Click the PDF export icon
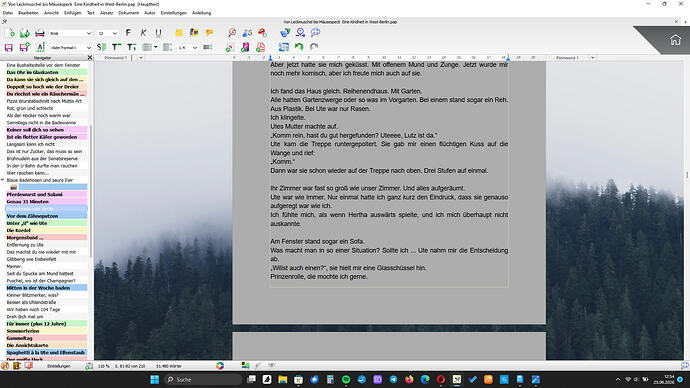Viewport: 690px width, 388px height. 261,47
